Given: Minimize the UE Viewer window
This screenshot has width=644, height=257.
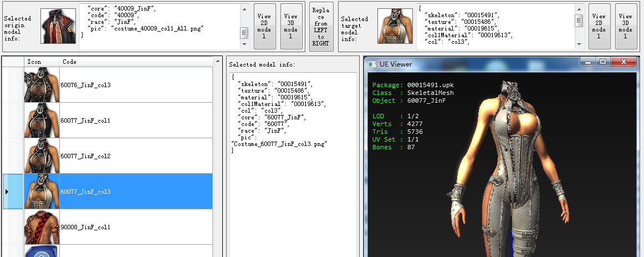Looking at the screenshot, I should coord(589,62).
